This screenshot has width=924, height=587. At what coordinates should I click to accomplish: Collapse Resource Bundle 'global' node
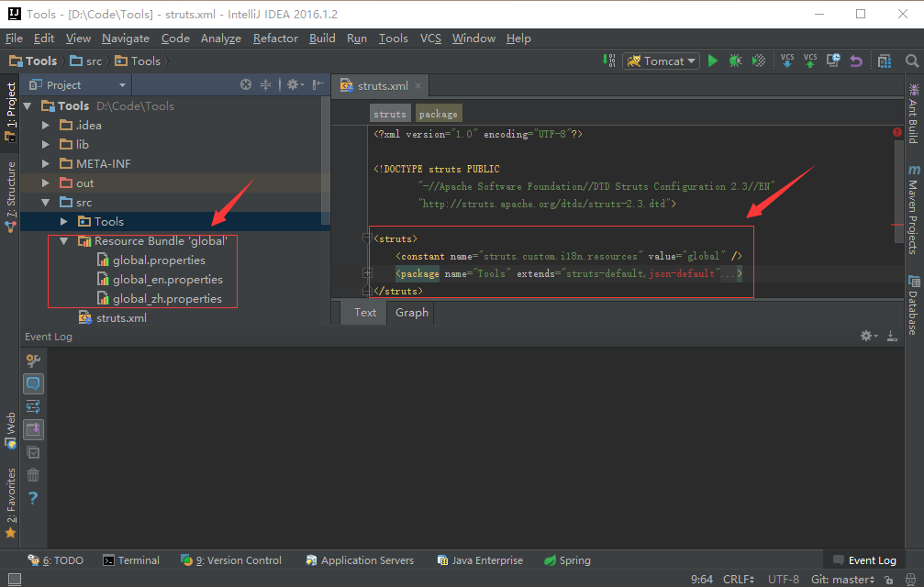pos(63,241)
